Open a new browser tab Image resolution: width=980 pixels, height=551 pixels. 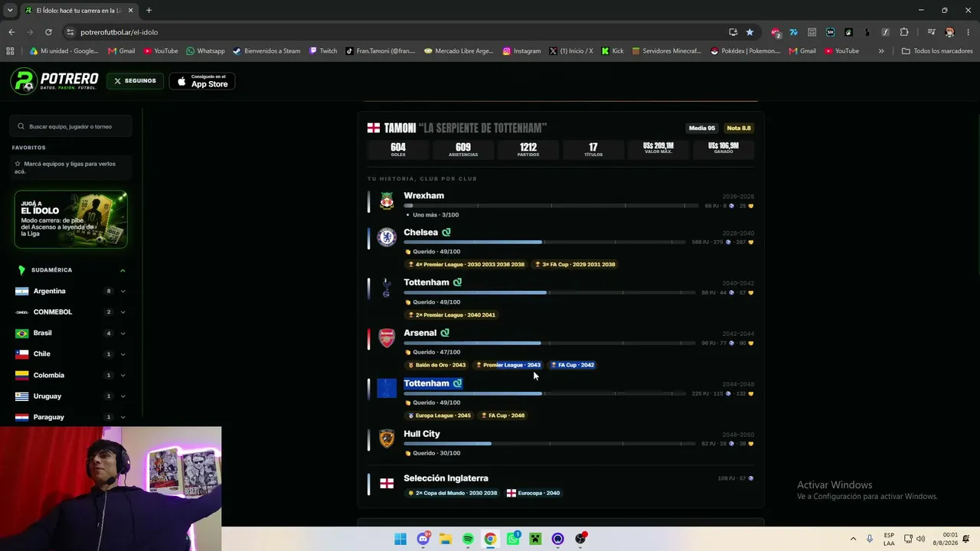coord(149,10)
